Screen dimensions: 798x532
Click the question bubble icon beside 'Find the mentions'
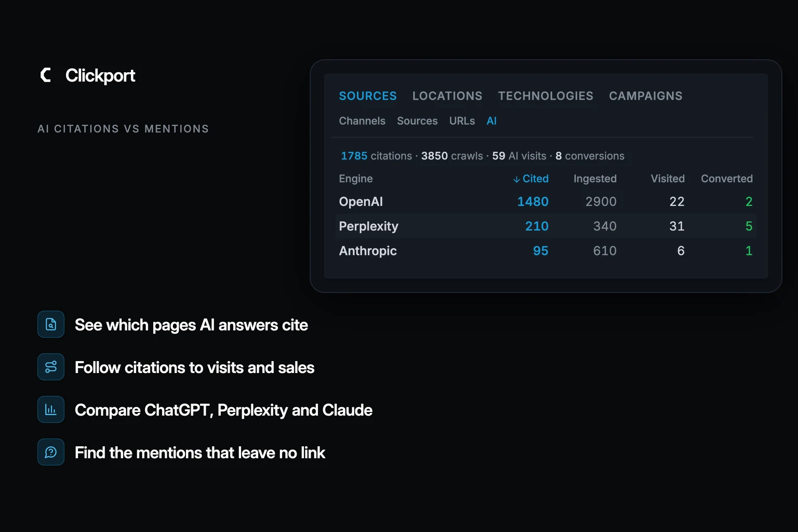click(51, 452)
